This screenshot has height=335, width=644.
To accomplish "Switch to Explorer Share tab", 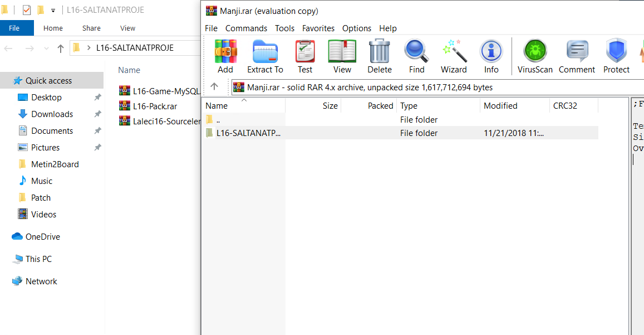I will (91, 28).
